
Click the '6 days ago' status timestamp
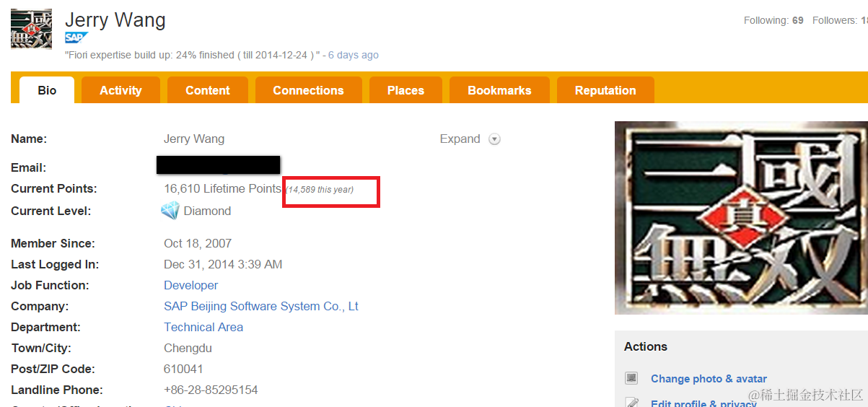click(x=354, y=55)
